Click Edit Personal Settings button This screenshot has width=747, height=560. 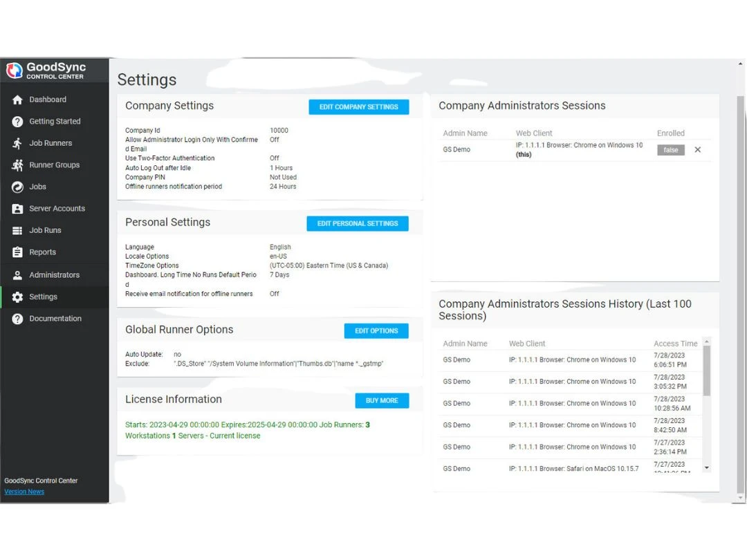357,224
